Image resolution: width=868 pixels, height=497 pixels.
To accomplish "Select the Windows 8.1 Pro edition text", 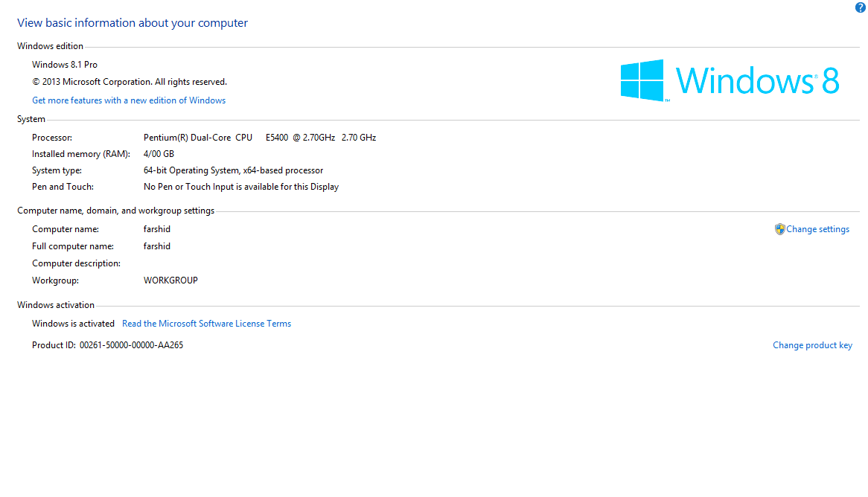I will point(65,65).
